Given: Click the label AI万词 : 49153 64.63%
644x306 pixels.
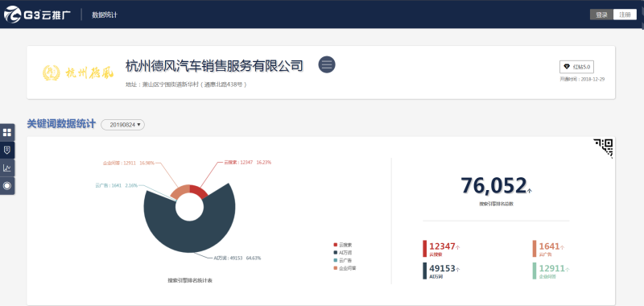Looking at the screenshot, I should (x=237, y=258).
